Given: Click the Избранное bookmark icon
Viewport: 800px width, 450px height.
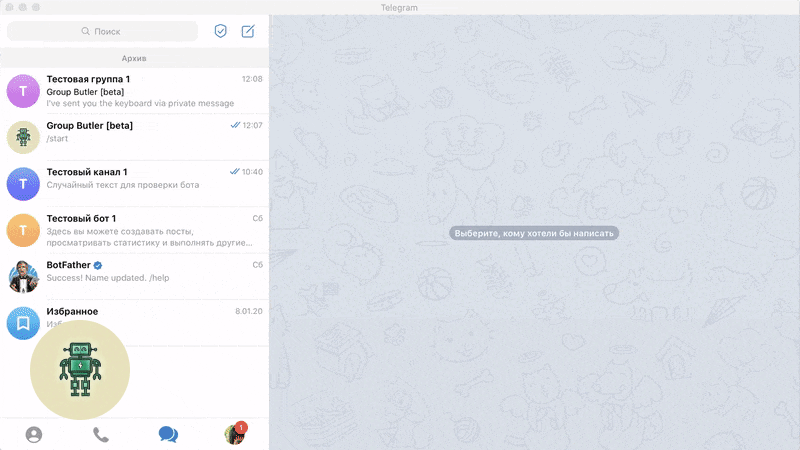Looking at the screenshot, I should click(x=23, y=323).
